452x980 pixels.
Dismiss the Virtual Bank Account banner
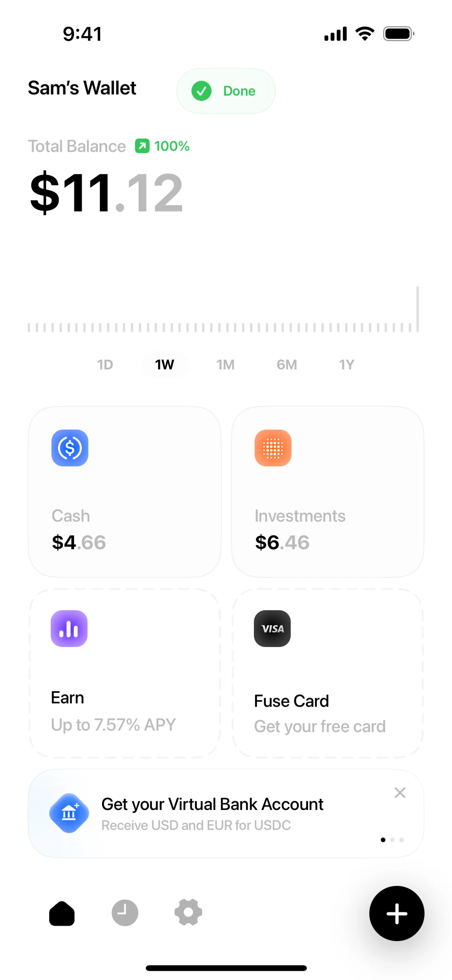click(x=400, y=793)
